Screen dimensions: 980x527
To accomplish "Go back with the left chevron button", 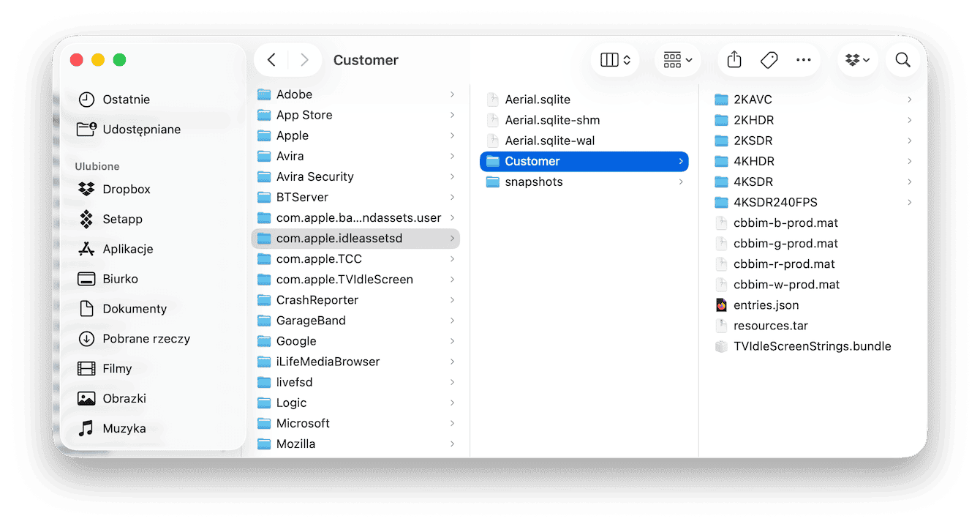I will click(x=271, y=60).
